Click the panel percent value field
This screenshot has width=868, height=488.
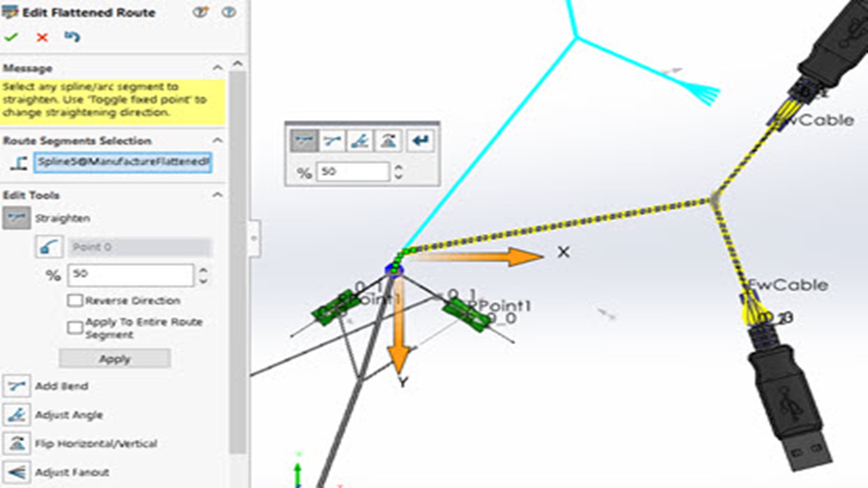130,275
